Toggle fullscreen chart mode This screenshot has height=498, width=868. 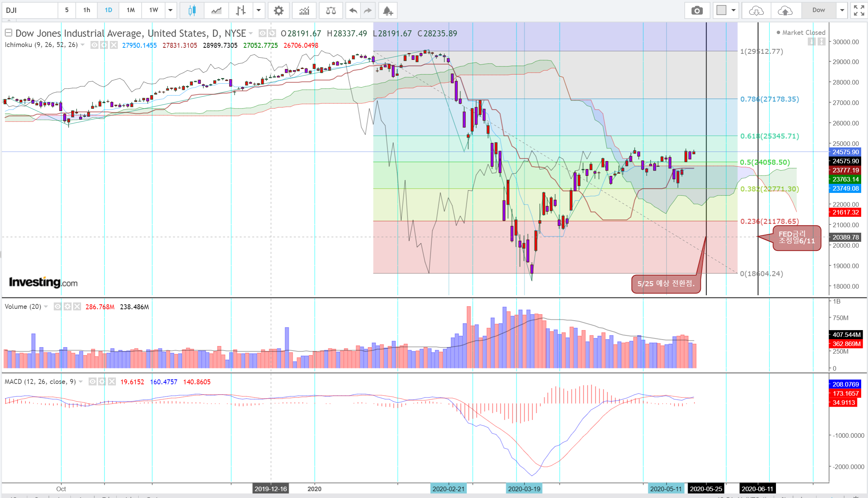pos(859,10)
